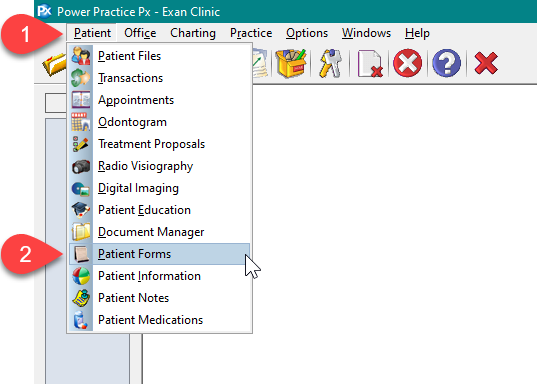Click the Transactions dollar icon

[x=81, y=78]
